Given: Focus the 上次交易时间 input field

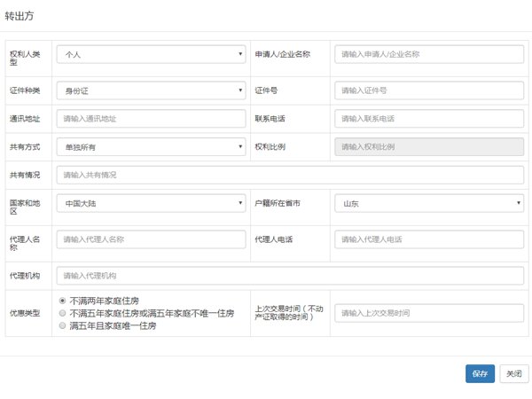Looking at the screenshot, I should pyautogui.click(x=429, y=313).
